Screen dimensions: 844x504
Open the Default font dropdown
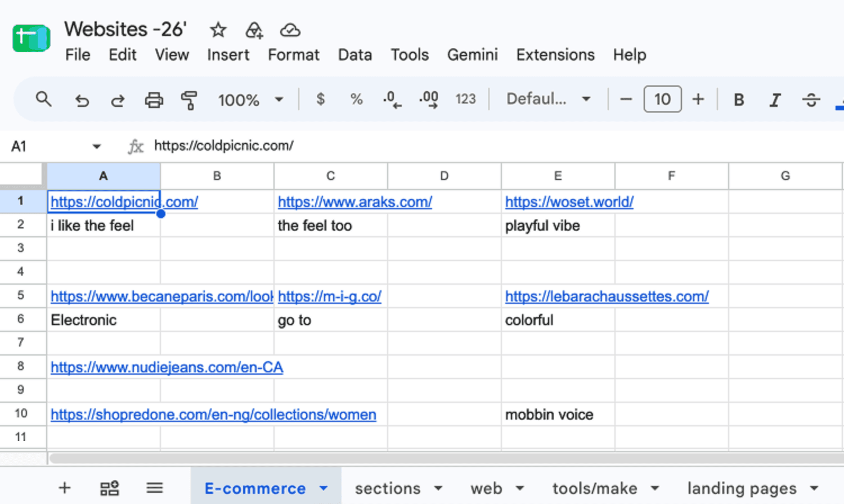tap(549, 100)
